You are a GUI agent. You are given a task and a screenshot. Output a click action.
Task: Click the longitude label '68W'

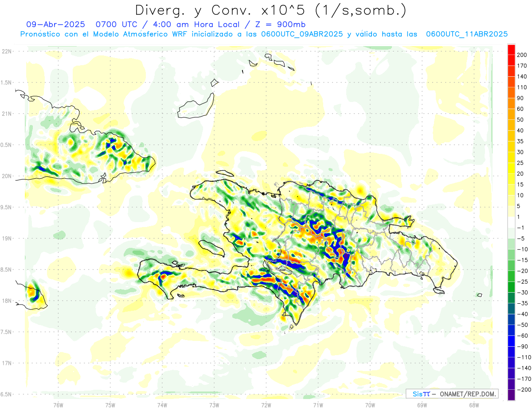point(473,405)
